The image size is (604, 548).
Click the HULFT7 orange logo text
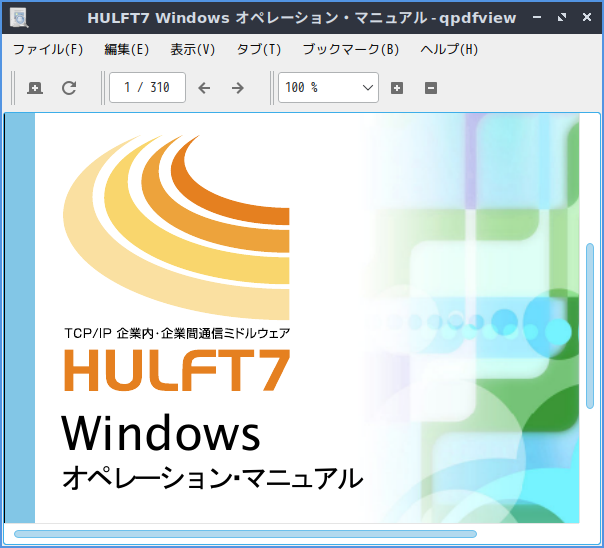point(177,370)
